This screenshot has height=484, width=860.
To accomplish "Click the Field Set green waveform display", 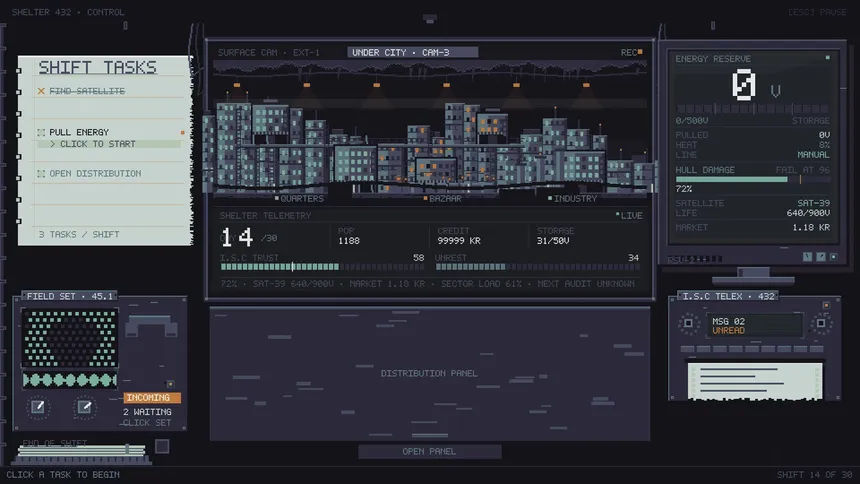I will tap(69, 380).
